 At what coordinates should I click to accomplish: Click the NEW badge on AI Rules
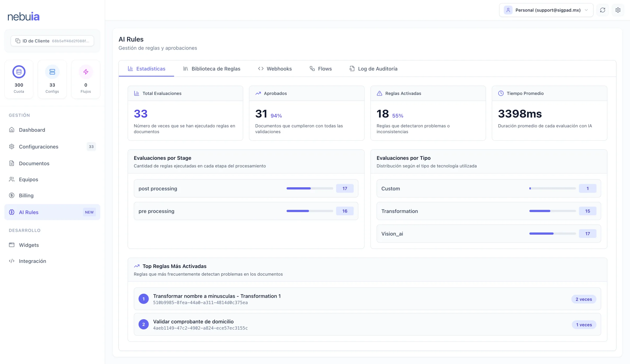89,212
